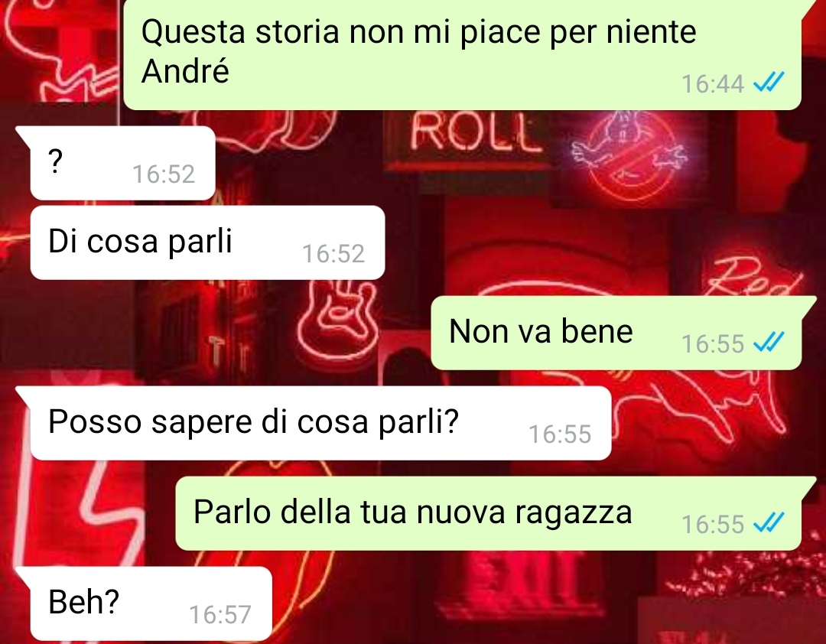Tap the 16:55 time on 'Posso sapere' message
The height and width of the screenshot is (644, 826).
[x=560, y=434]
